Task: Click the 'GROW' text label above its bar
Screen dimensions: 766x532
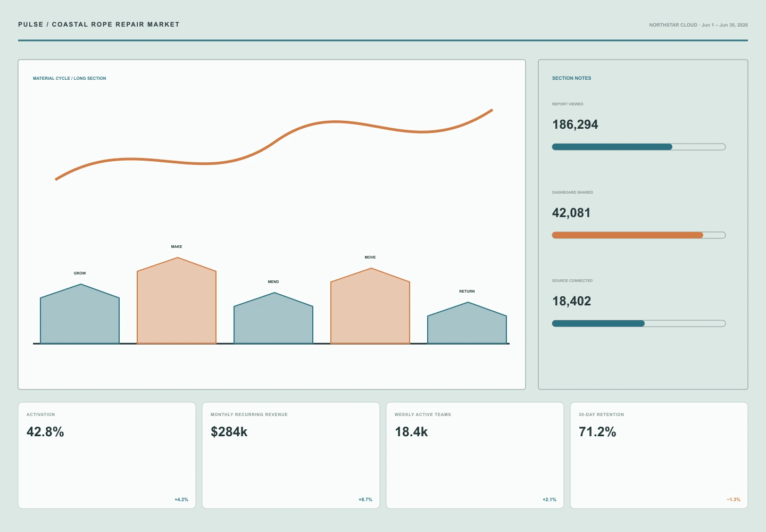Action: tap(80, 273)
